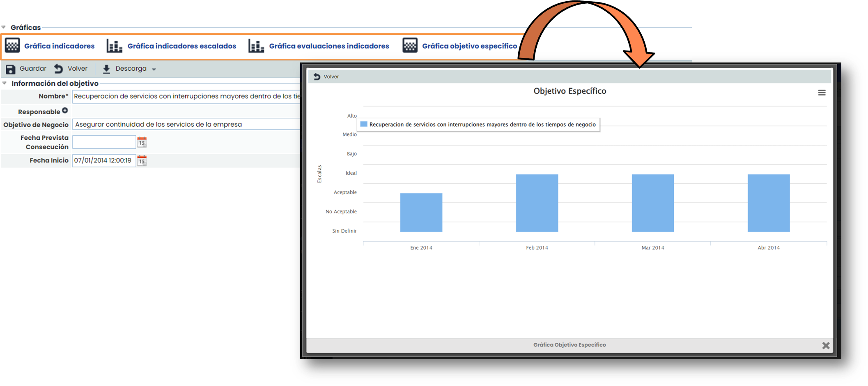This screenshot has width=868, height=386.
Task: Close the Gráfica Objetivo Específico popup
Action: 826,345
